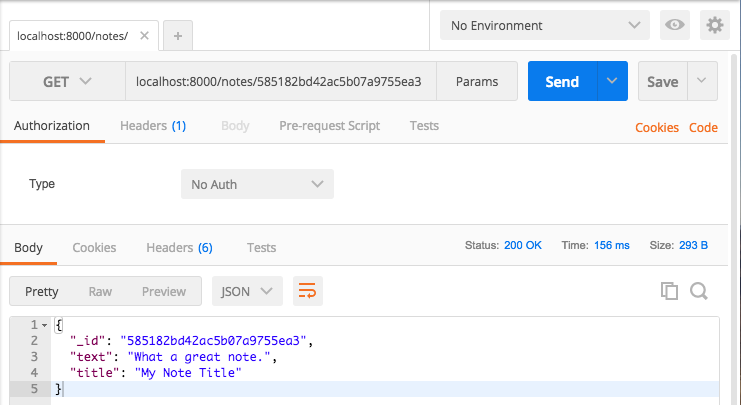Select the Raw response view
Image resolution: width=741 pixels, height=405 pixels.
click(x=100, y=291)
